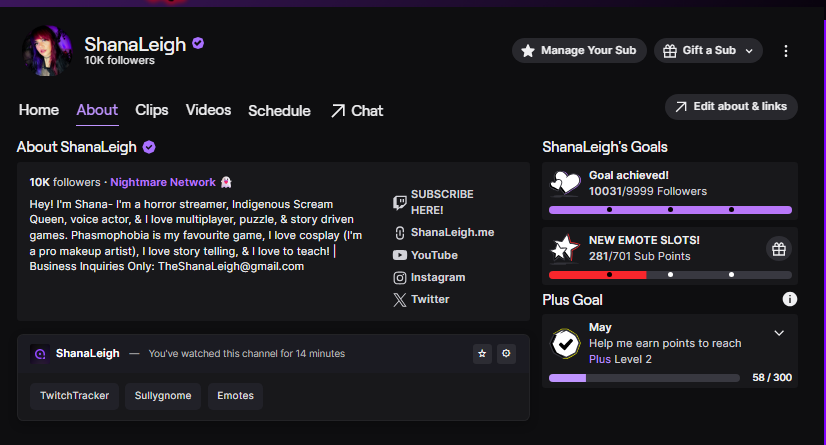
Task: Click the 281/701 Sub Points text
Action: pos(640,256)
